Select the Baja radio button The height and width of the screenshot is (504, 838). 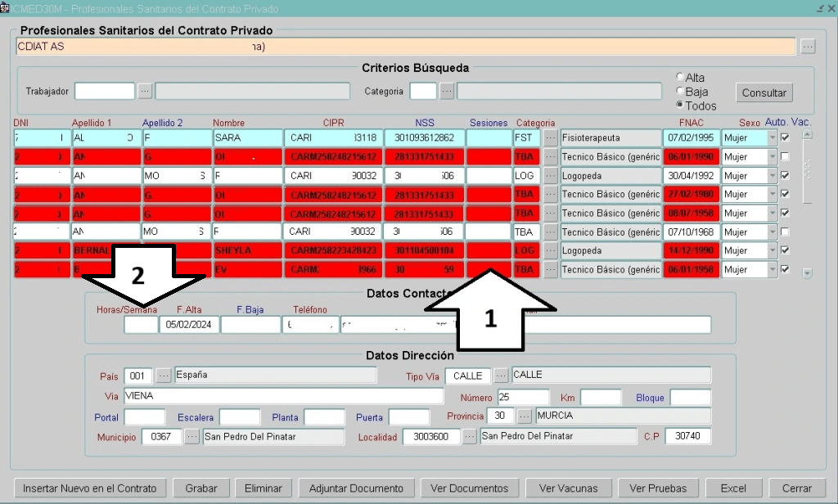(x=680, y=92)
